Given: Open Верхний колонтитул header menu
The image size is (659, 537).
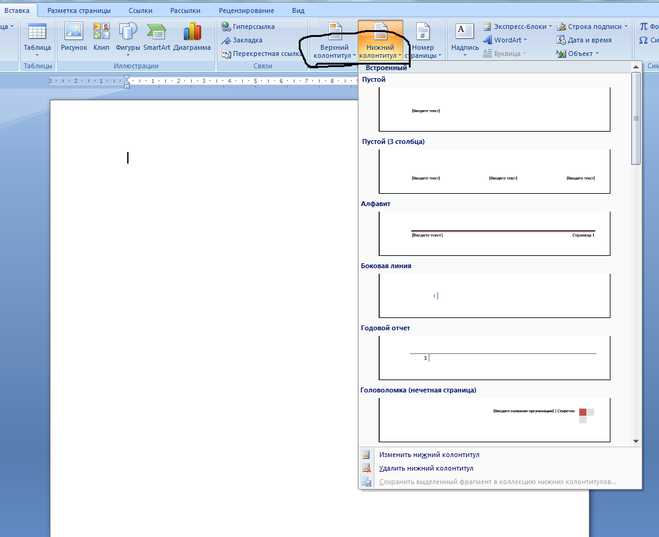Looking at the screenshot, I should tap(335, 40).
